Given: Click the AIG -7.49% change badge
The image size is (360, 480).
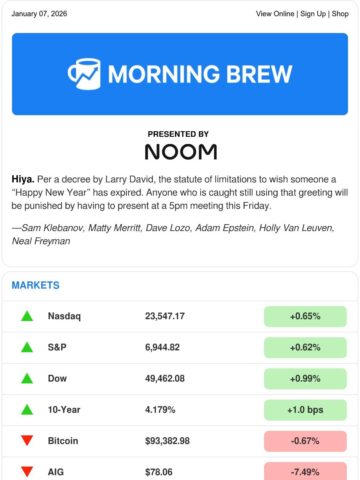Looking at the screenshot, I should point(305,471).
